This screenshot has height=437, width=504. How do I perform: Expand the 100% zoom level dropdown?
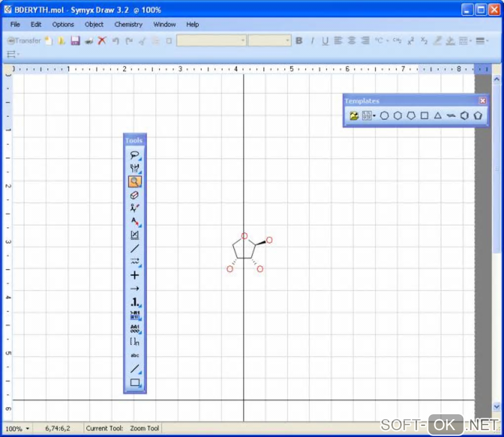pyautogui.click(x=17, y=429)
